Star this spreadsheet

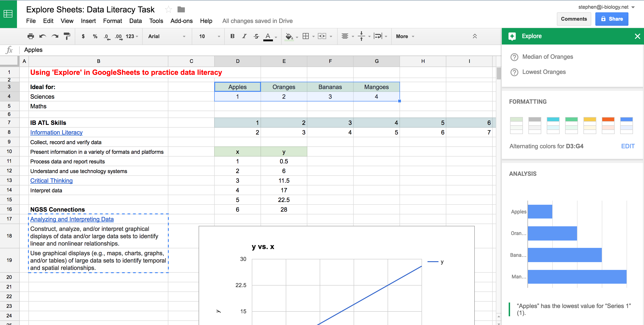169,9
